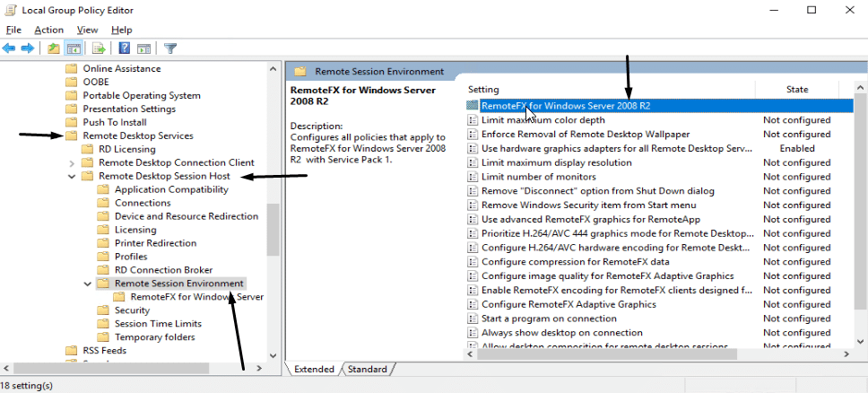This screenshot has width=868, height=393.
Task: Switch to the Standard tab
Action: pos(368,369)
